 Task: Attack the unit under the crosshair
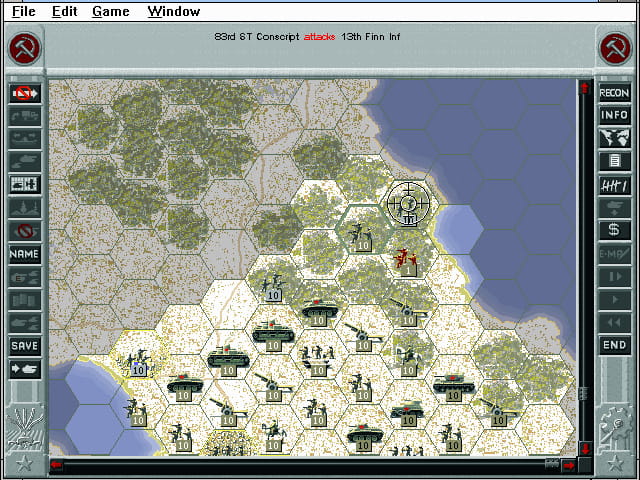(408, 203)
